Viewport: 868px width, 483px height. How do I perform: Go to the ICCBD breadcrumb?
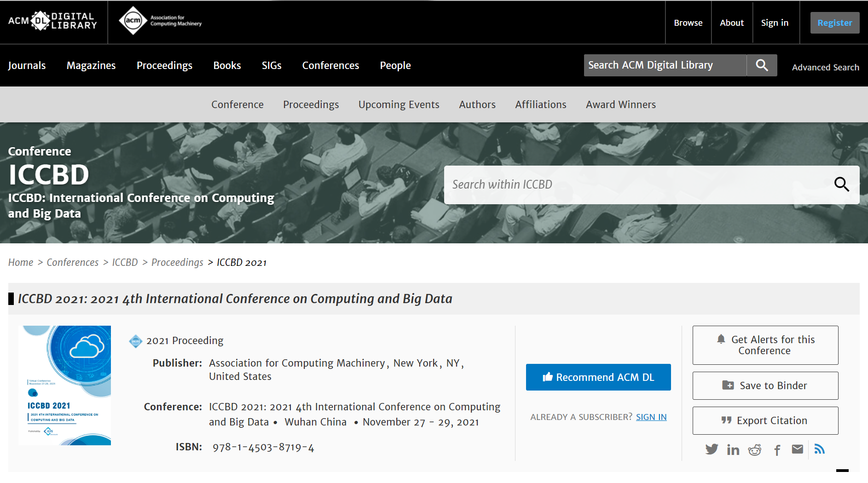click(125, 262)
